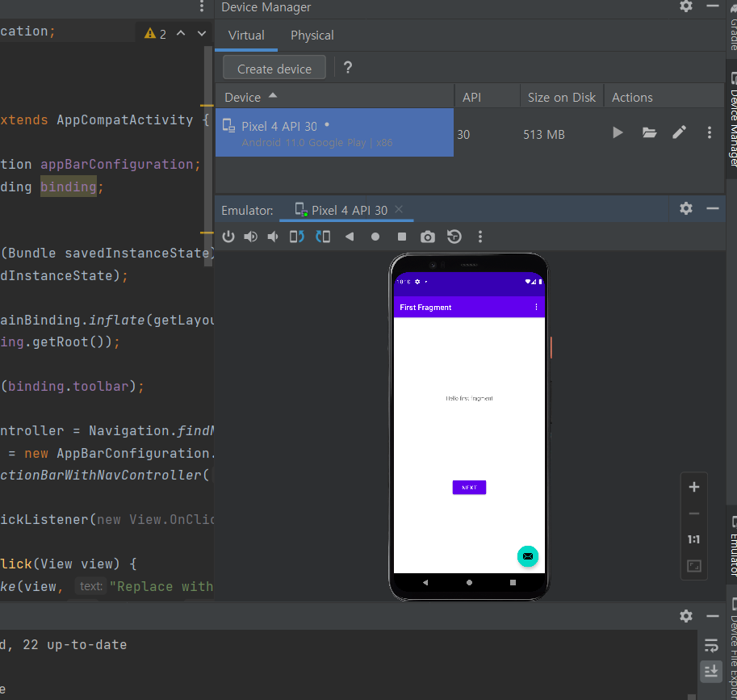Click the Create device button
Image resolution: width=737 pixels, height=700 pixels.
point(274,69)
